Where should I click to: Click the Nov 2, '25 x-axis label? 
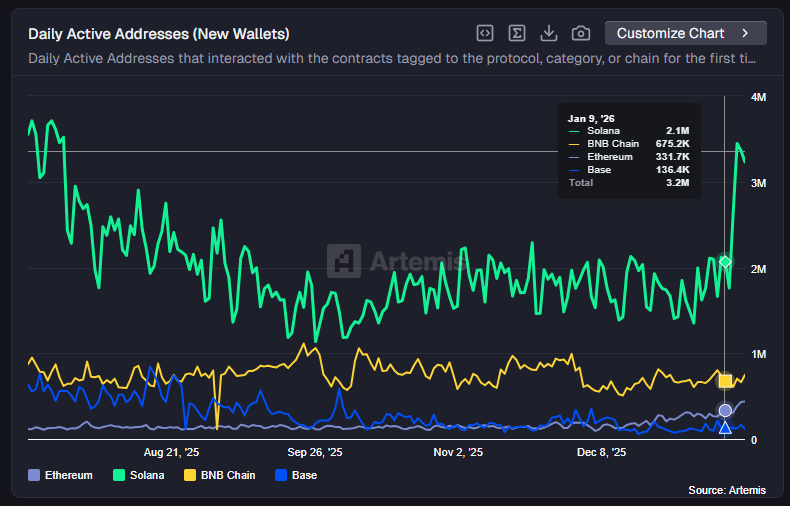pyautogui.click(x=458, y=452)
